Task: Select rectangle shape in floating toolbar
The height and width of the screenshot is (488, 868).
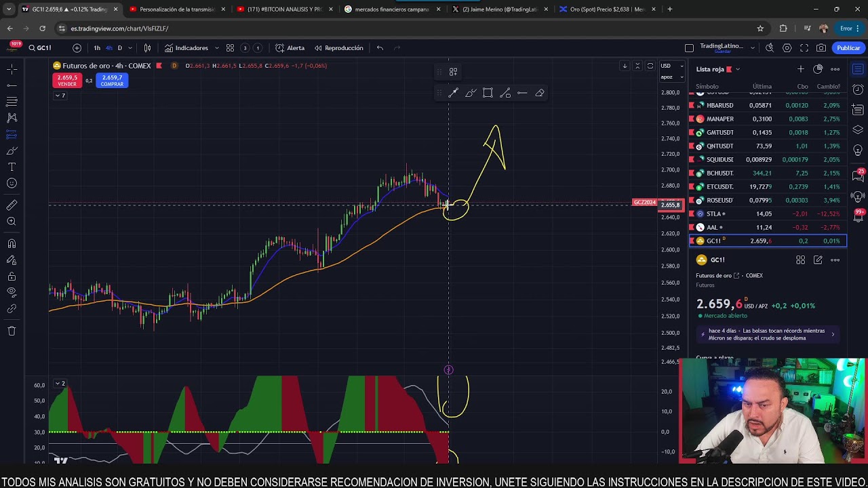Action: coord(488,93)
